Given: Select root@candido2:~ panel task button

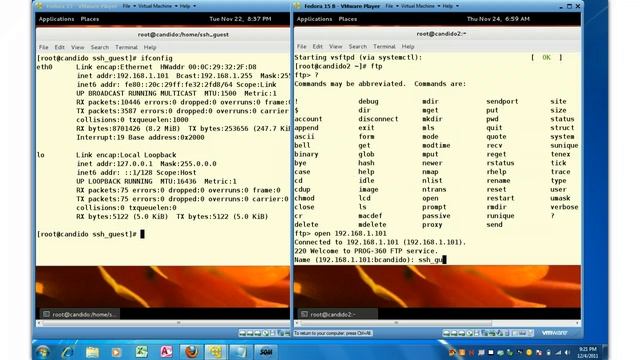Looking at the screenshot, I should tap(338, 314).
